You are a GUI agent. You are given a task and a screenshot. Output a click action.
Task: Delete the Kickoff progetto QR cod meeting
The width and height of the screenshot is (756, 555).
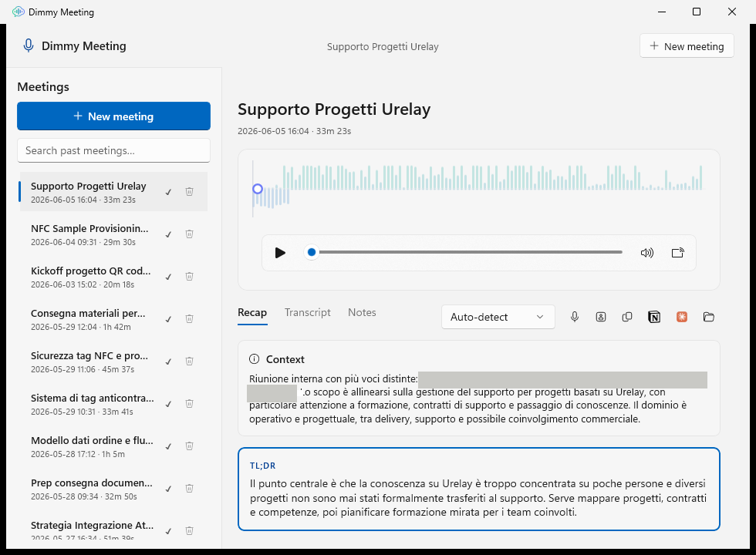coord(190,277)
